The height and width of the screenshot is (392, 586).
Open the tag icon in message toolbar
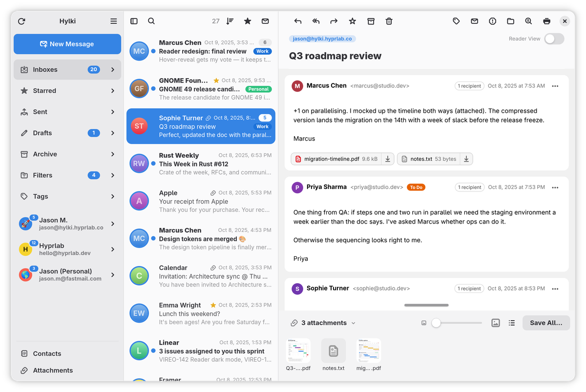click(x=456, y=21)
